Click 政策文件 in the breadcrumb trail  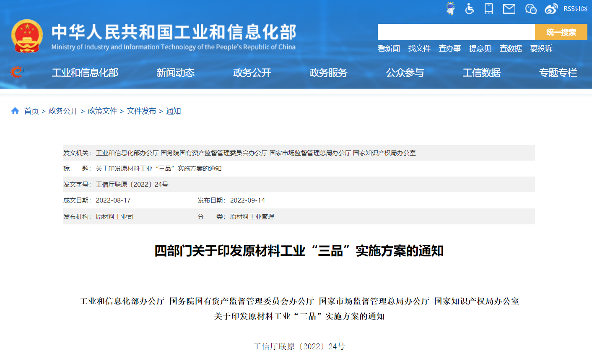(103, 111)
